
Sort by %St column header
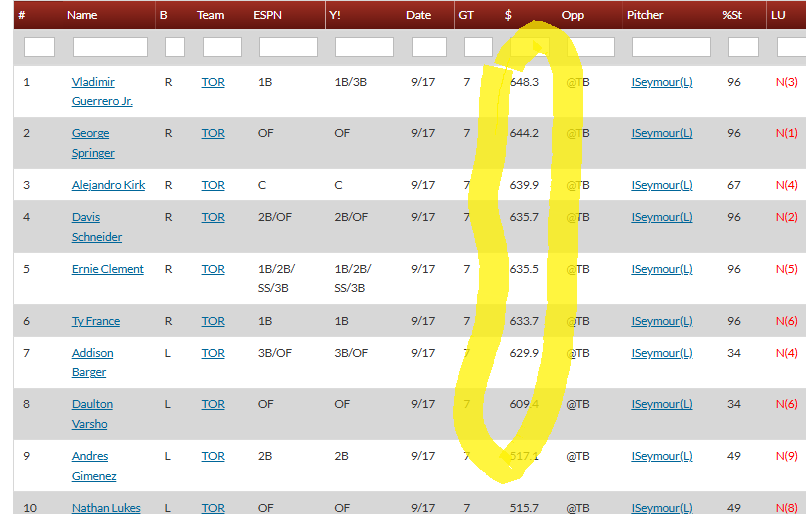click(x=731, y=15)
